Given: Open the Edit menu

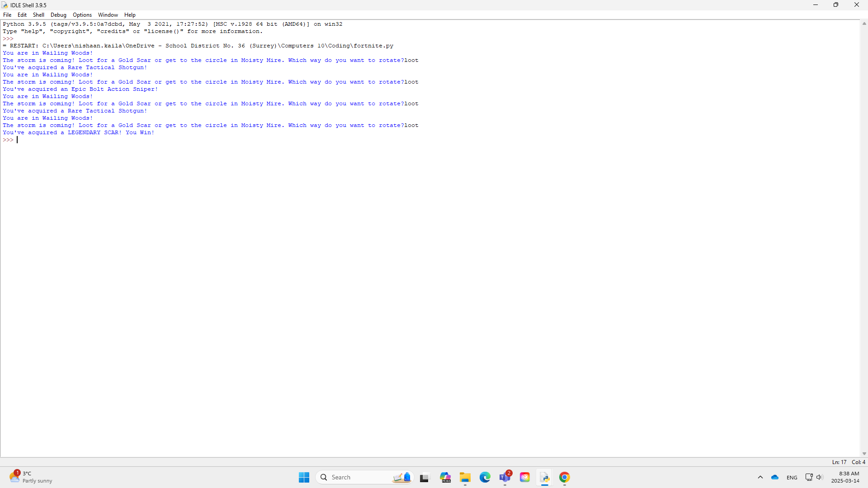Looking at the screenshot, I should [x=22, y=15].
